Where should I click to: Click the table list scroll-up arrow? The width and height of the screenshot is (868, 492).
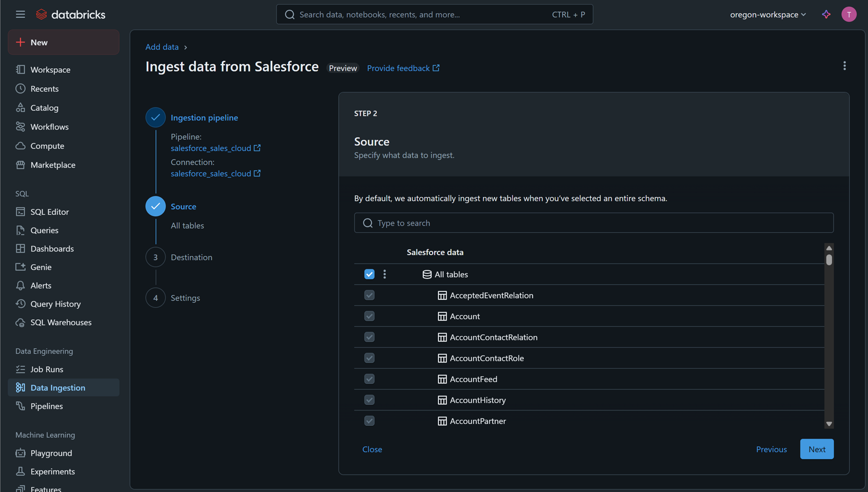[829, 248]
